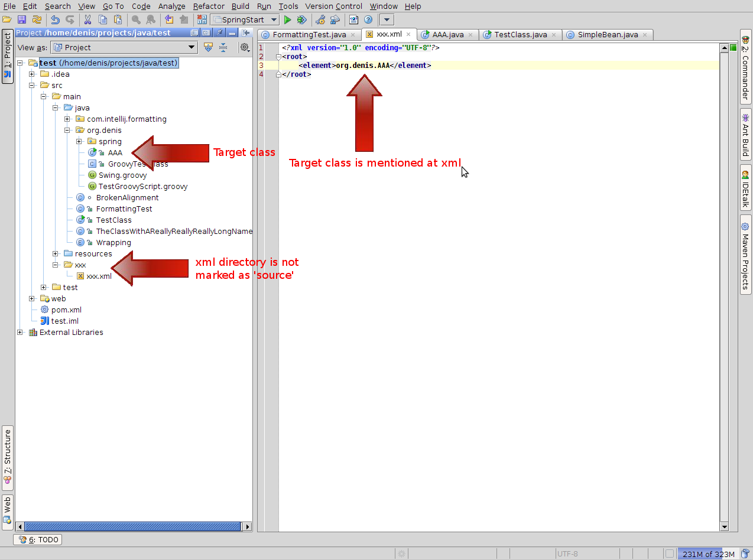The height and width of the screenshot is (560, 753).
Task: Open the Structure tool window
Action: pos(8,457)
